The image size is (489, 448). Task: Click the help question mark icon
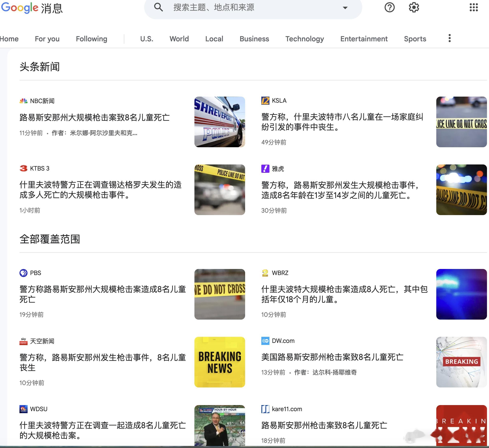coord(390,8)
